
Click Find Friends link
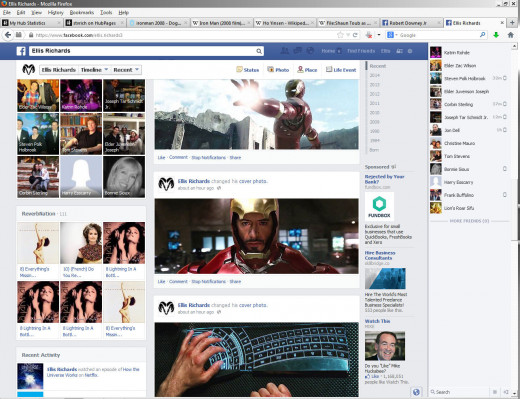[361, 51]
